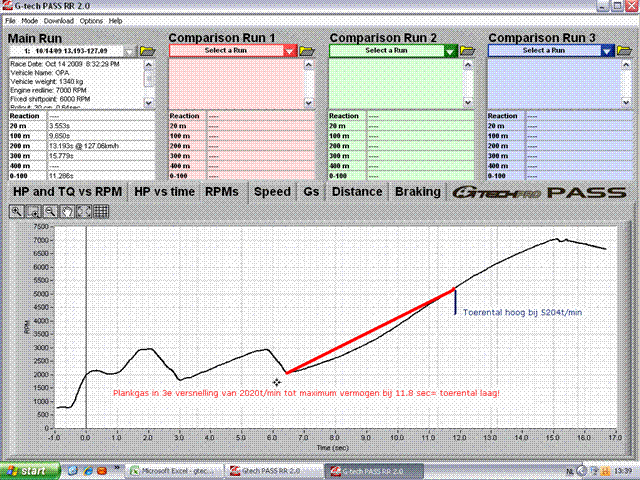
Task: Click active G-tech PASS RR 2.0 taskbar button
Action: coord(374,471)
